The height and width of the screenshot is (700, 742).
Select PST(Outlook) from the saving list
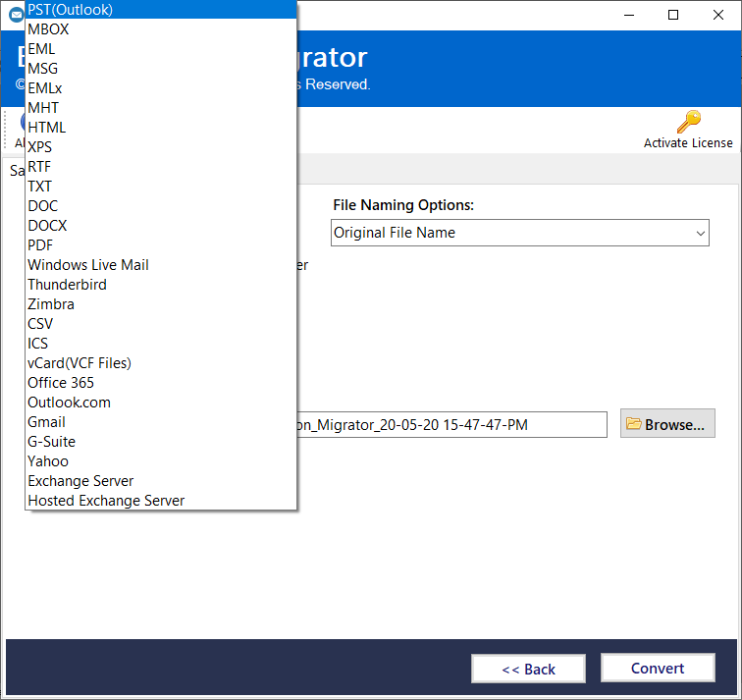pos(161,10)
